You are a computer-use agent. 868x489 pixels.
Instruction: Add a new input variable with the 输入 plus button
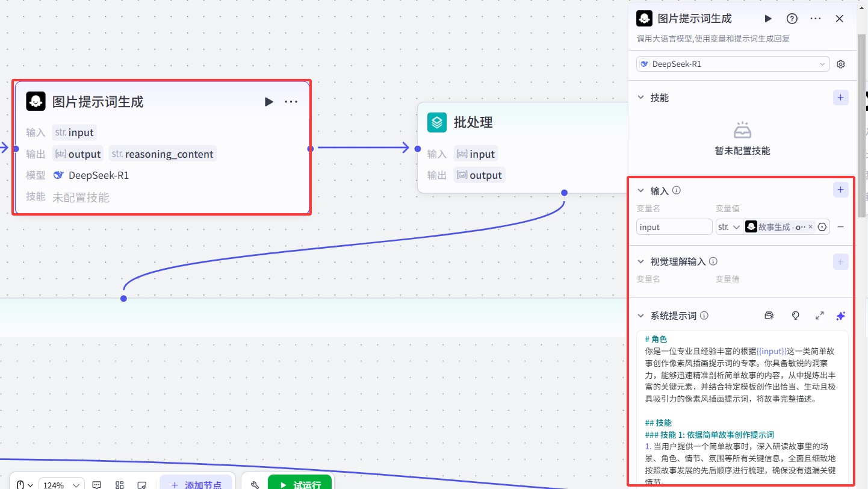coord(841,190)
